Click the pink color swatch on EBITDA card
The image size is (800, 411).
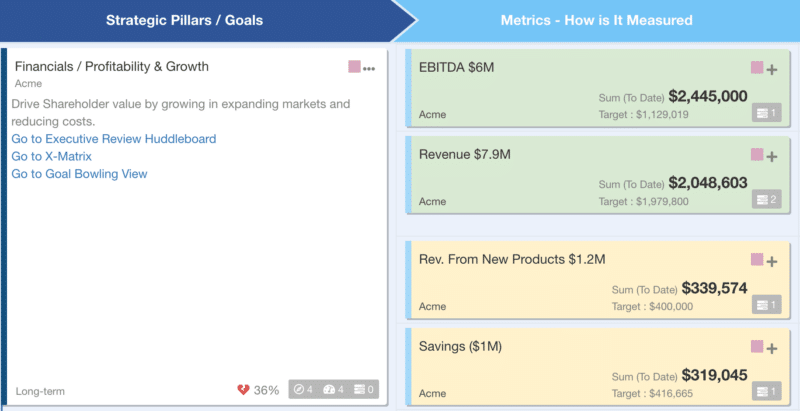coord(757,68)
